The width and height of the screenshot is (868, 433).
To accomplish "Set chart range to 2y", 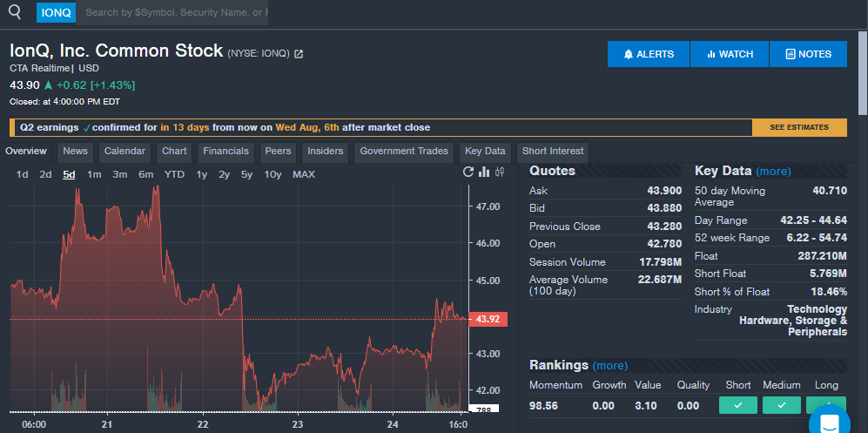I will (225, 174).
